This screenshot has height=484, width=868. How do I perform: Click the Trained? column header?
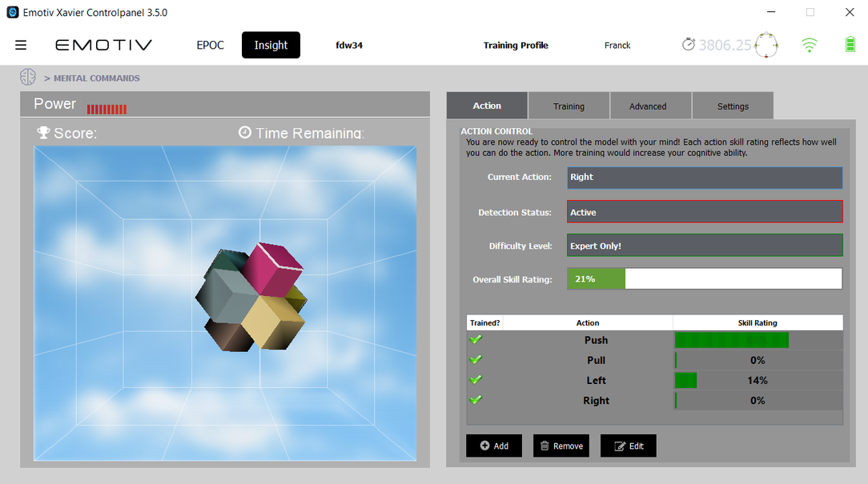tap(484, 323)
